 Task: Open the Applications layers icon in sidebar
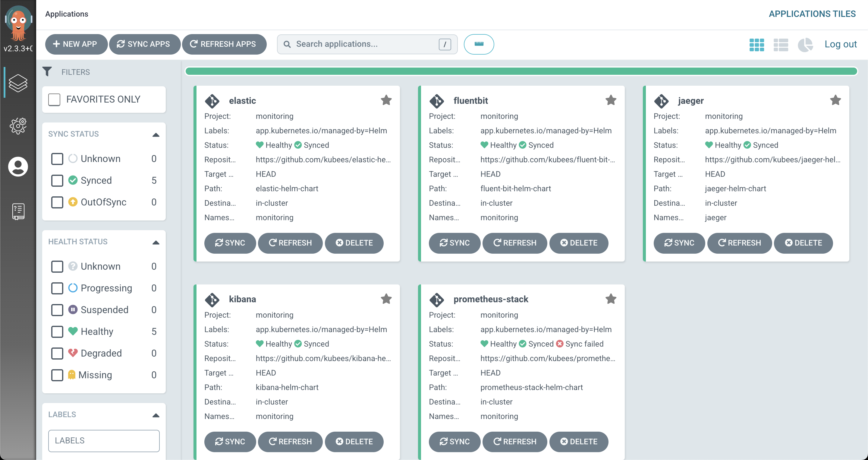18,83
